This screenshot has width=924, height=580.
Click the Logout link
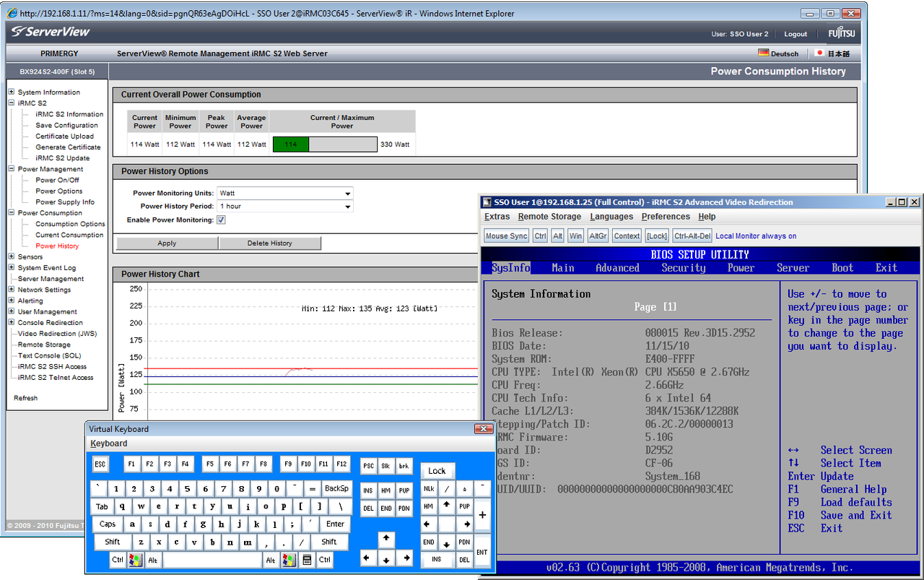coord(796,34)
